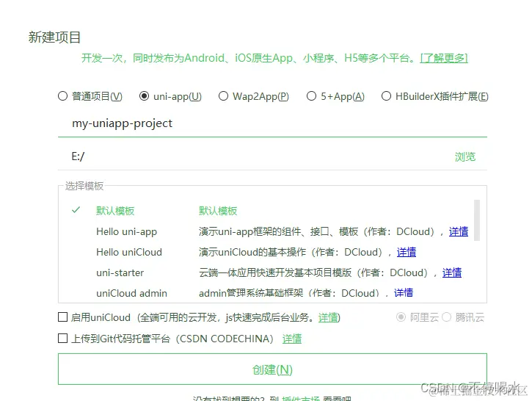Open 详情 link for Hello uniCloud
The height and width of the screenshot is (401, 532).
tap(406, 252)
